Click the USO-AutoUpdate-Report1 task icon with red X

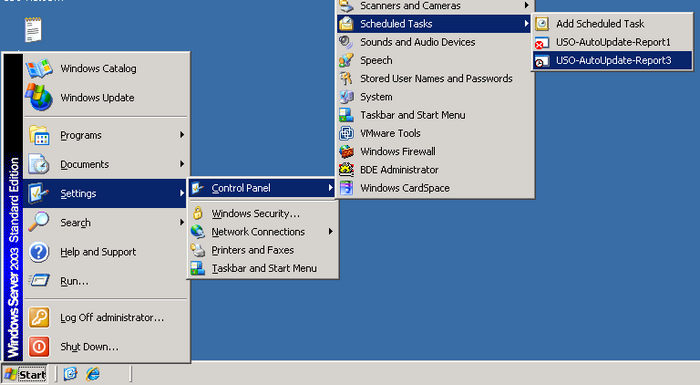click(x=542, y=42)
